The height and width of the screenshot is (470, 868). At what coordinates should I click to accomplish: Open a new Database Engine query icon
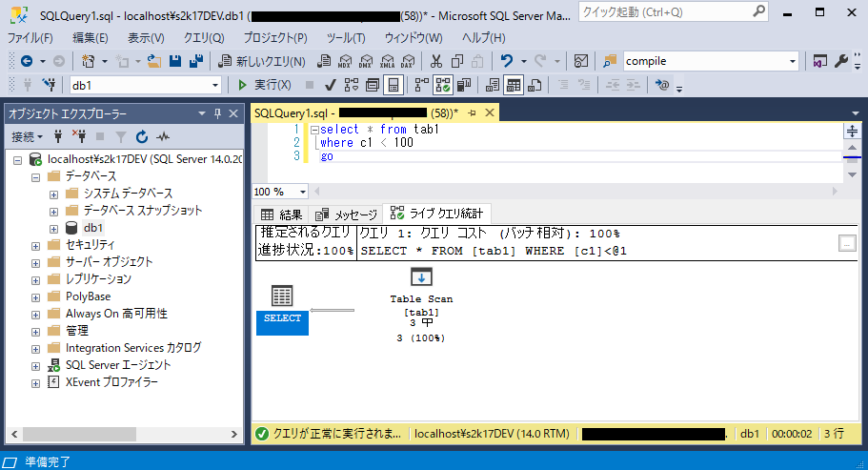[324, 61]
